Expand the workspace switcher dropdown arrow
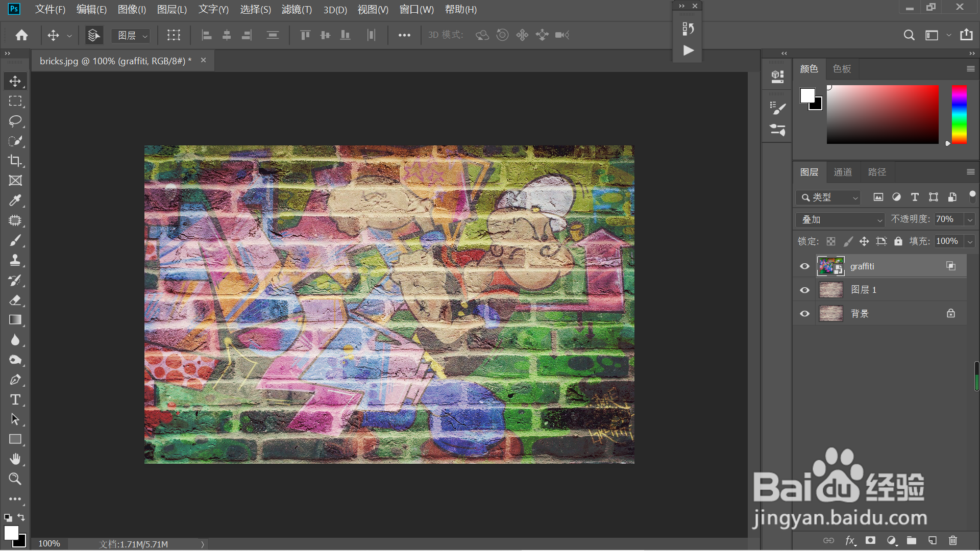This screenshot has width=980, height=551. pyautogui.click(x=949, y=35)
